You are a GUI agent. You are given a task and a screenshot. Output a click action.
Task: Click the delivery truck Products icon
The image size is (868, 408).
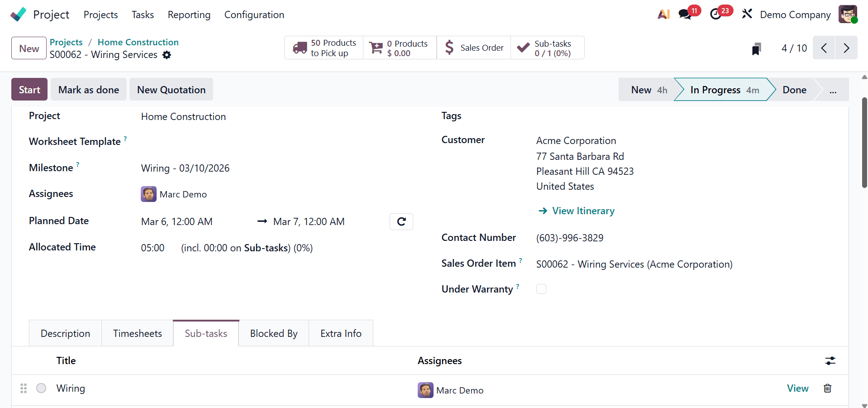pyautogui.click(x=300, y=48)
